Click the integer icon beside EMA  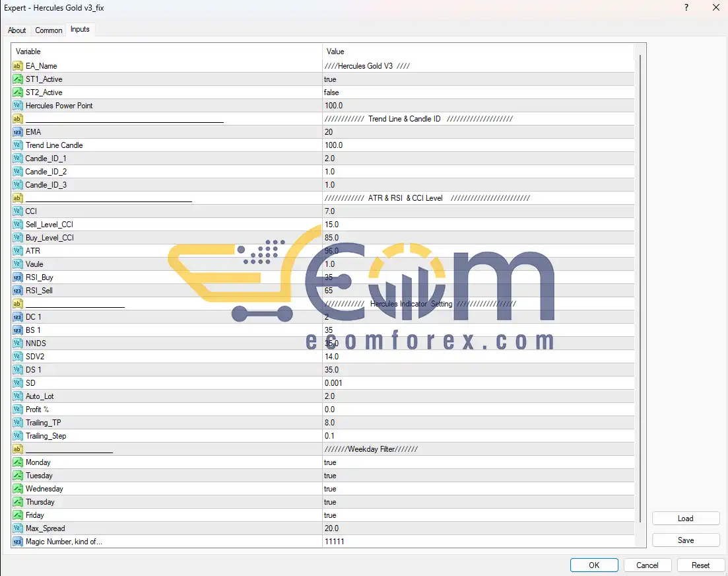click(18, 132)
